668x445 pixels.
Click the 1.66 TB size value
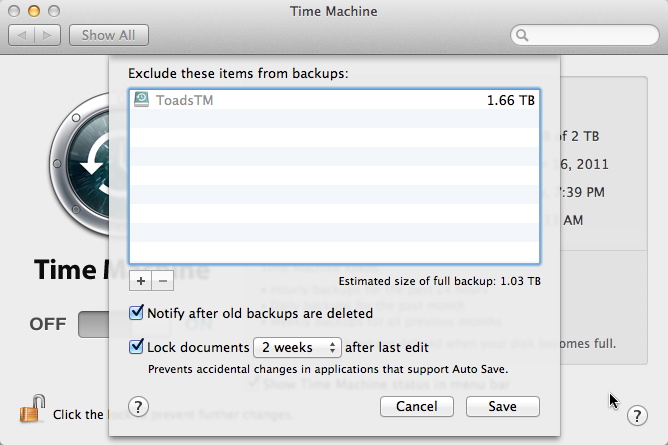510,100
